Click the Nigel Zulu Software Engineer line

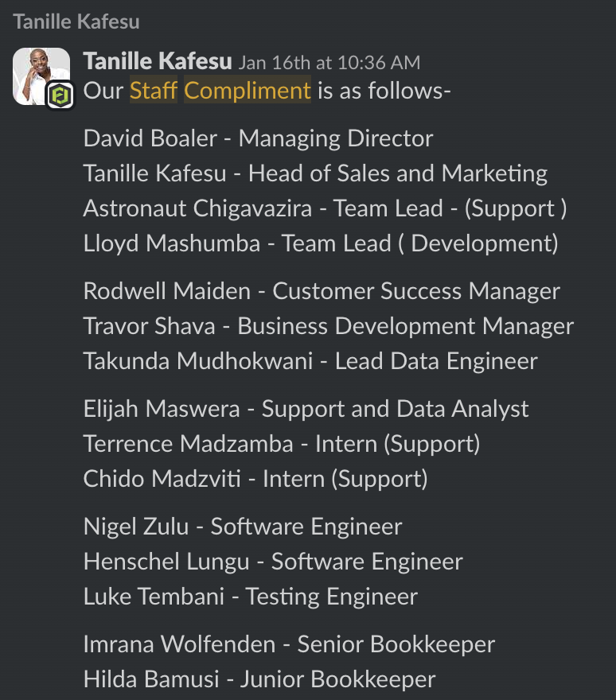coord(243,527)
